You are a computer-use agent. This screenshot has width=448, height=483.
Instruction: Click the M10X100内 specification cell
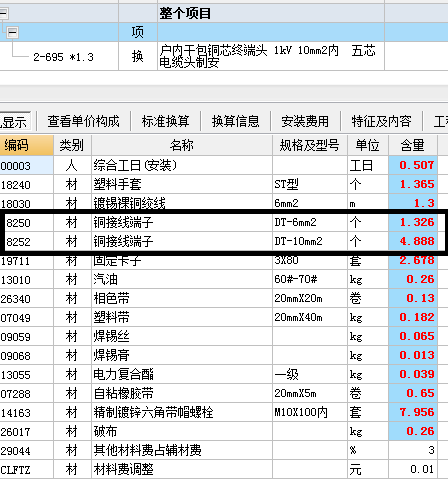310,412
